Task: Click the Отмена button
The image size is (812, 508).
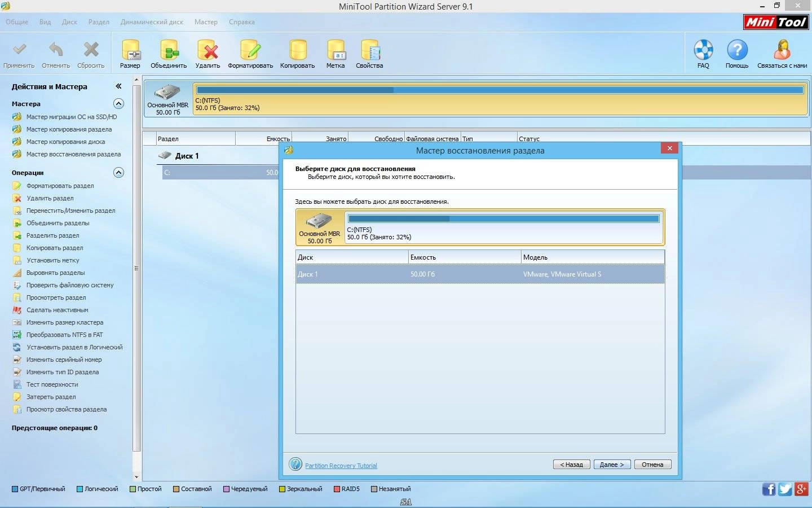Action: pyautogui.click(x=652, y=465)
